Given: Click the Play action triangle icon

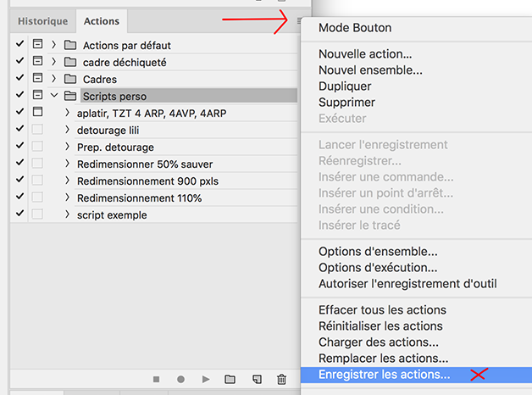Looking at the screenshot, I should click(x=206, y=379).
